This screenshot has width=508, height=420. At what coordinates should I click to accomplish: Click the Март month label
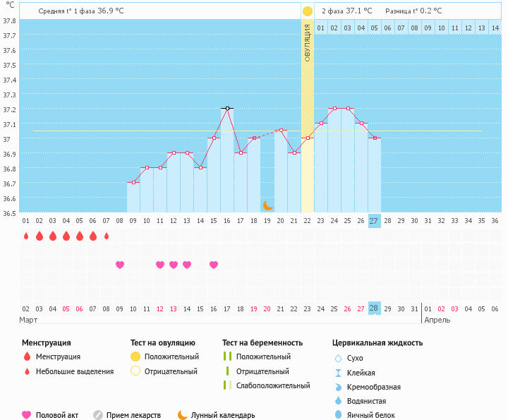tap(28, 320)
